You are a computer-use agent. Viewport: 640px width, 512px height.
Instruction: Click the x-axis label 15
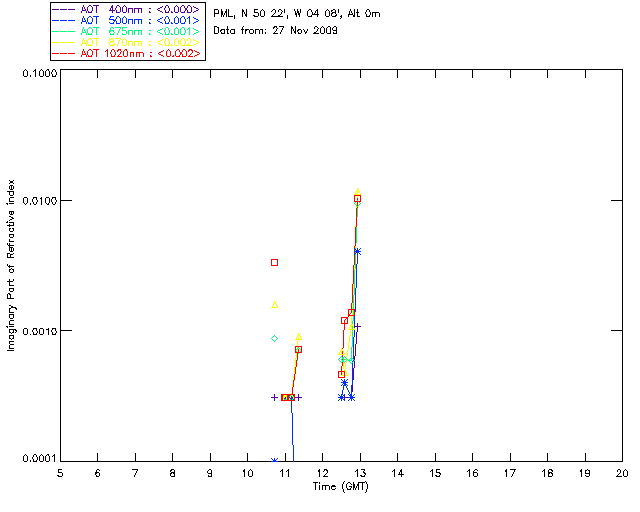click(435, 473)
